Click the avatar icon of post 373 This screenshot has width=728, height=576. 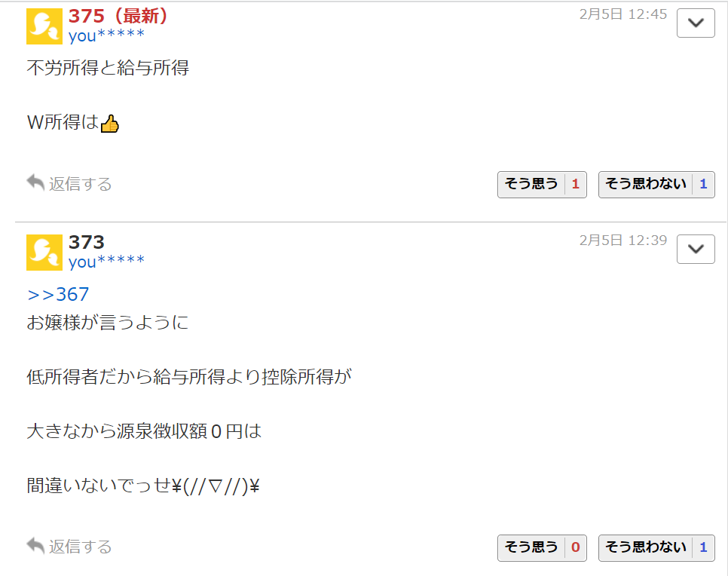pyautogui.click(x=44, y=253)
